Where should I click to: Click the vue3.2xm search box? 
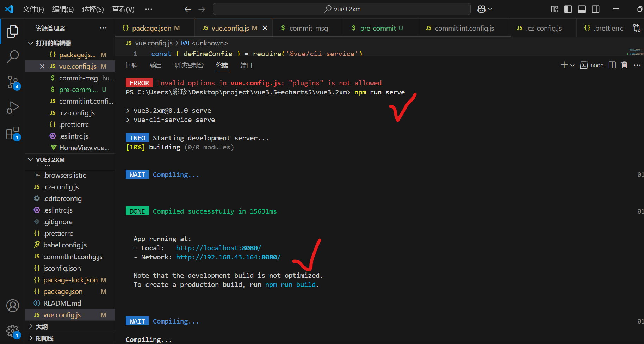pyautogui.click(x=341, y=9)
